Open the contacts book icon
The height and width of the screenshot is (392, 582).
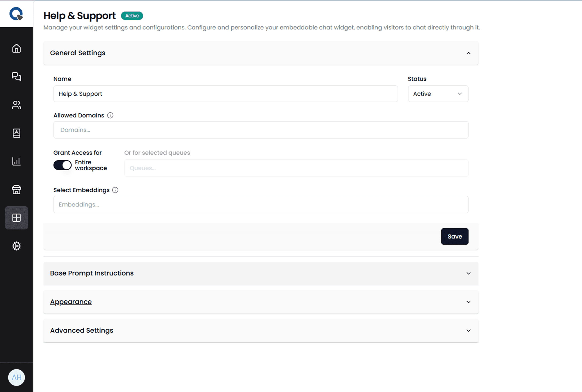(16, 133)
